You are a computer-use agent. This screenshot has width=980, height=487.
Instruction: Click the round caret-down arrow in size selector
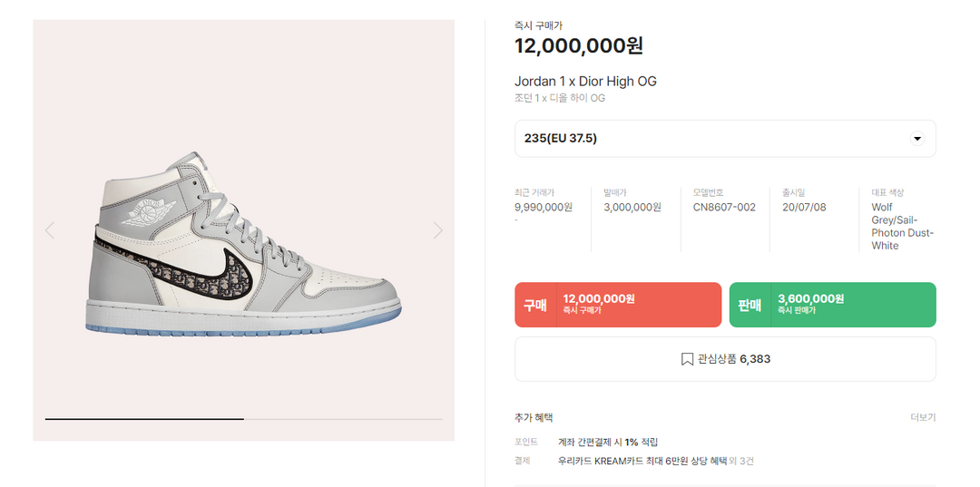click(x=916, y=139)
